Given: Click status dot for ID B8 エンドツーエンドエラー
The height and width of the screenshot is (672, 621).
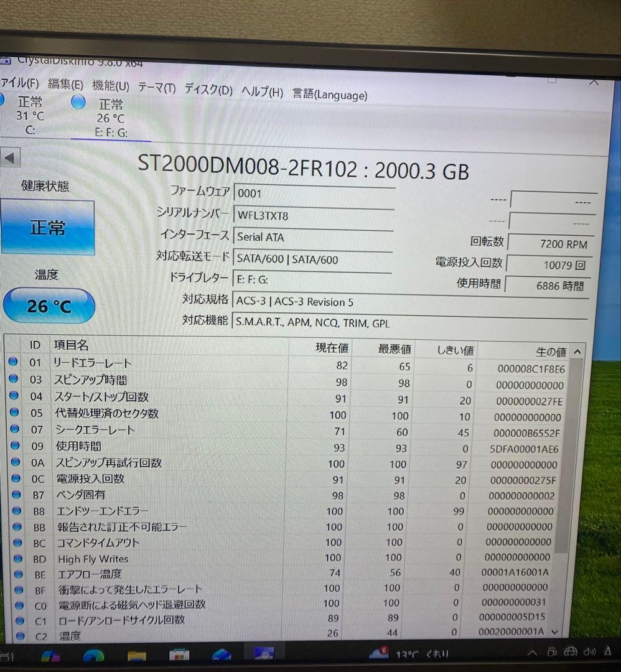Looking at the screenshot, I should [x=17, y=510].
